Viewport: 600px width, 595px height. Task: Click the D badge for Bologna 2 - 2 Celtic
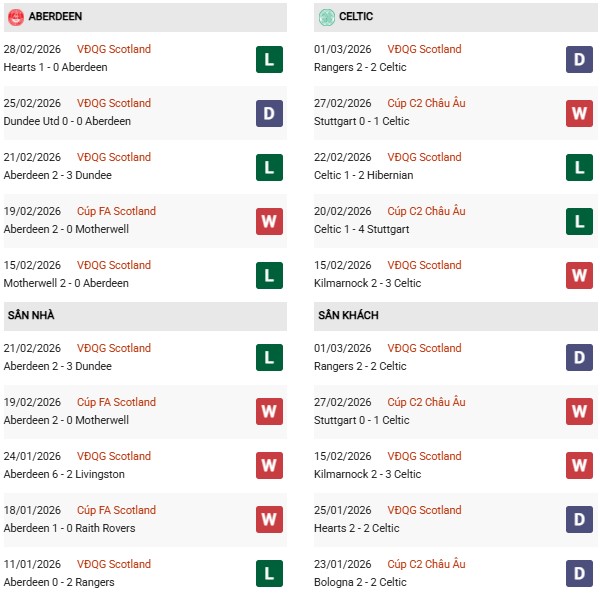point(580,574)
